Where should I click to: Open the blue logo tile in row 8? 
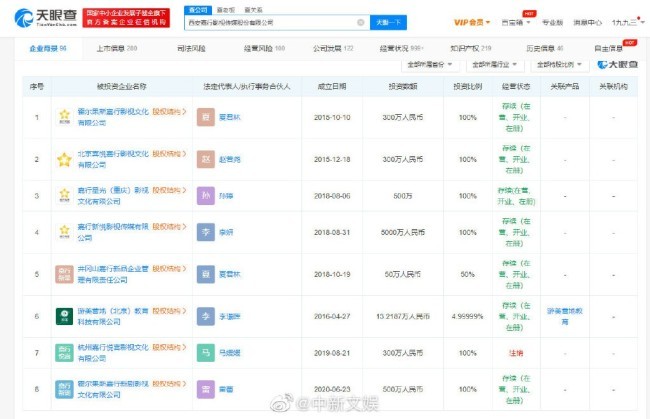coord(64,389)
